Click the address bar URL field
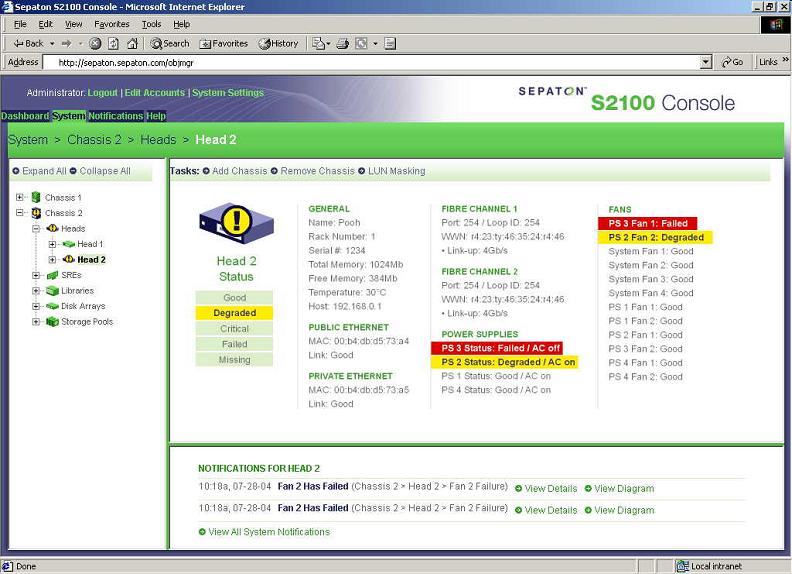Viewport: 792px width, 574px height. point(371,62)
